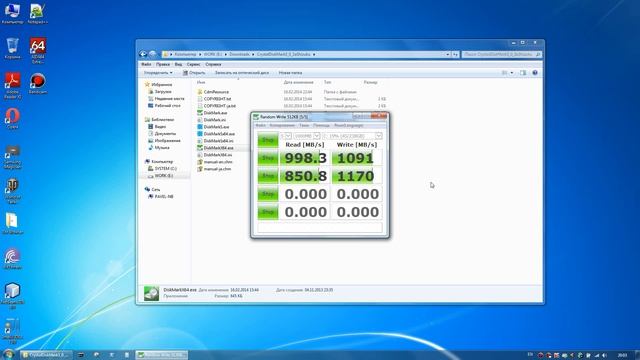Switch to CrystalDiskMark taskbar button
Image resolution: width=640 pixels, height=360 pixels.
(162, 355)
